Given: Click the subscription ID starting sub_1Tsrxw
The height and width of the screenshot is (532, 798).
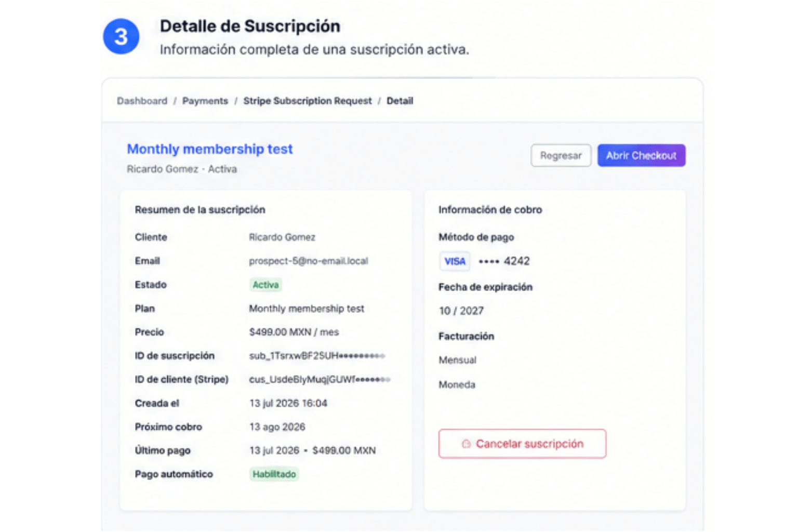Looking at the screenshot, I should pos(317,356).
